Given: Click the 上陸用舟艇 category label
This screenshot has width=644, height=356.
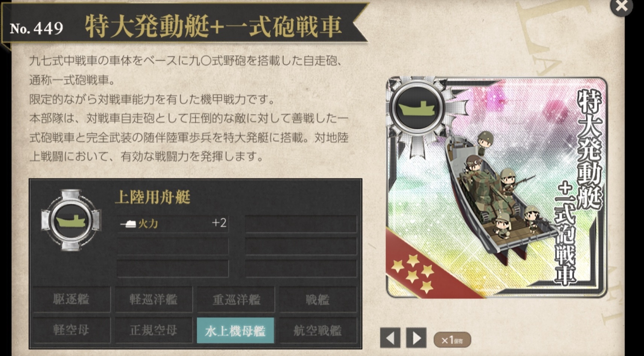Looking at the screenshot, I should [x=153, y=197].
